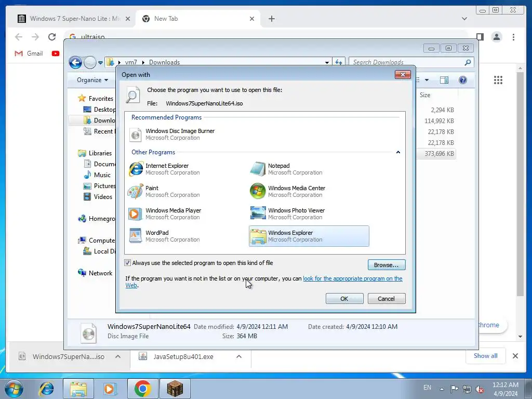Viewport: 532px width, 399px height.
Task: Open the YouTube bookmark icon
Action: point(56,54)
